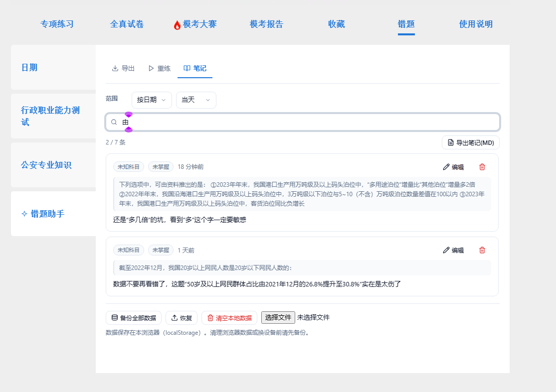This screenshot has width=556, height=392.
Task: Click the 备份全部数据 button
Action: tap(134, 318)
